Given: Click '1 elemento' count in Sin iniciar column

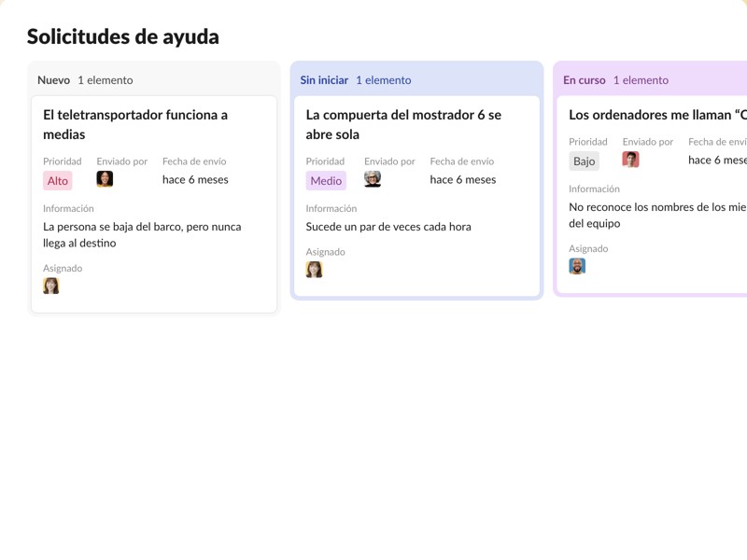Looking at the screenshot, I should click(x=383, y=80).
